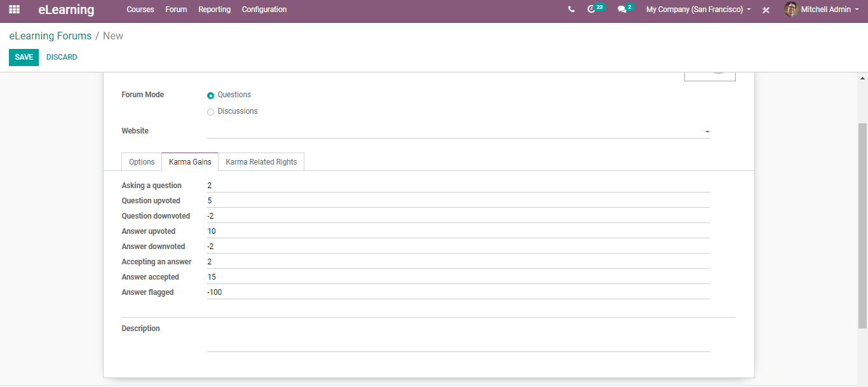
Task: Click the debug tools icon
Action: pos(766,10)
